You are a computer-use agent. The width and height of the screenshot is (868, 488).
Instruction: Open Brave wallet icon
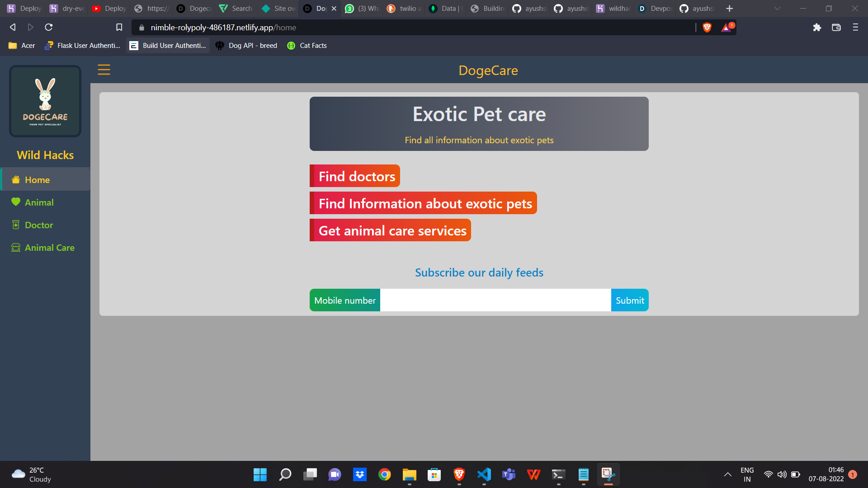[836, 28]
